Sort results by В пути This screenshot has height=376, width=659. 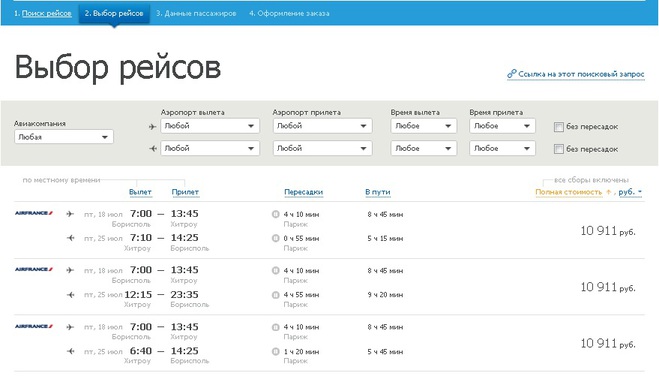[x=378, y=192]
